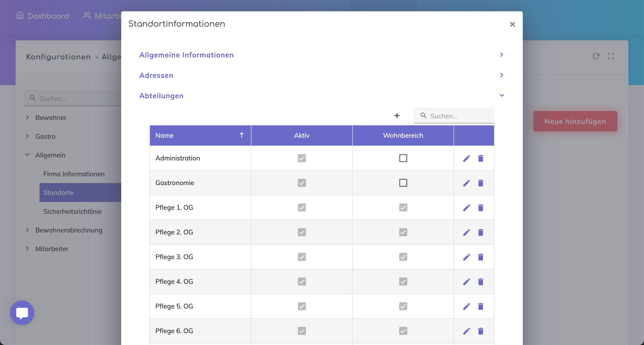Viewport: 644px width, 345px height.
Task: Expand Allgemeine Informationen section
Action: tap(501, 55)
